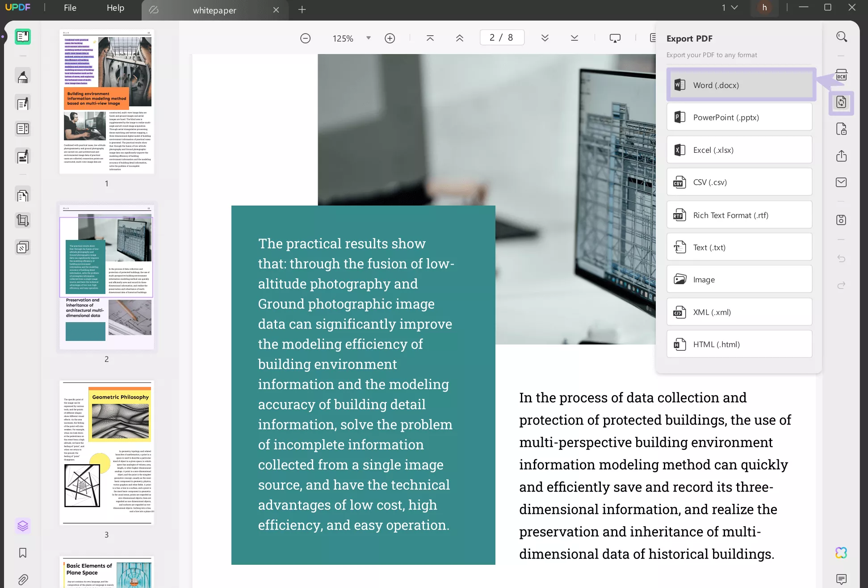Close the whitepaper tab
This screenshot has height=588, width=868.
click(x=276, y=10)
